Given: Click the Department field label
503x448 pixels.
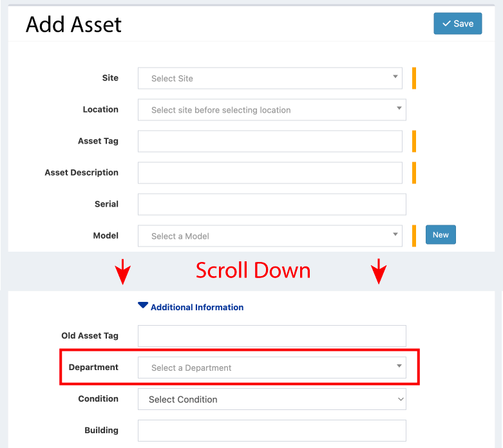Looking at the screenshot, I should 93,367.
